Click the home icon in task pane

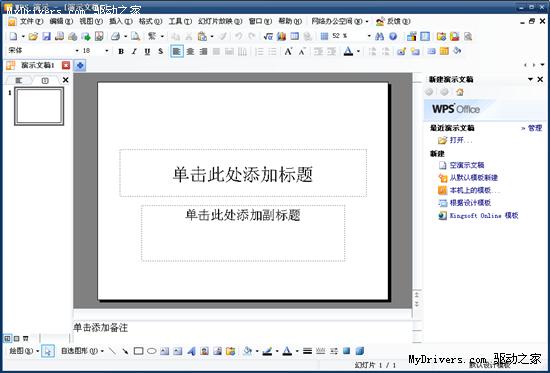[460, 92]
